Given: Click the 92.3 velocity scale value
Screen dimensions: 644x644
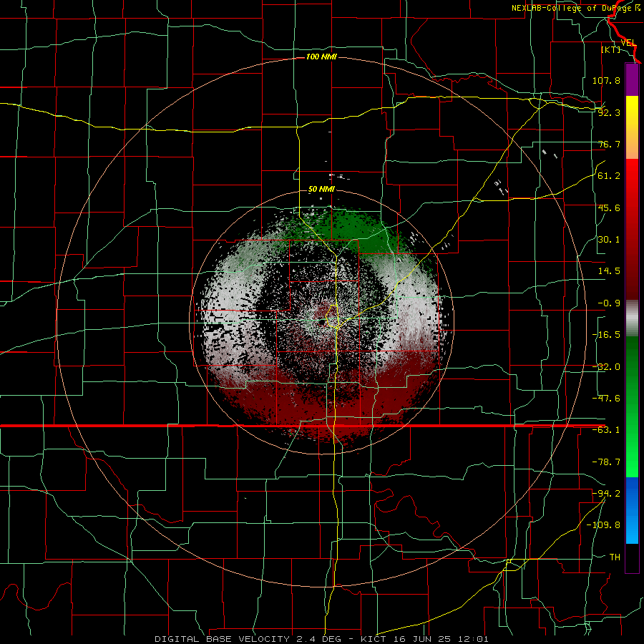Looking at the screenshot, I should (x=609, y=112).
